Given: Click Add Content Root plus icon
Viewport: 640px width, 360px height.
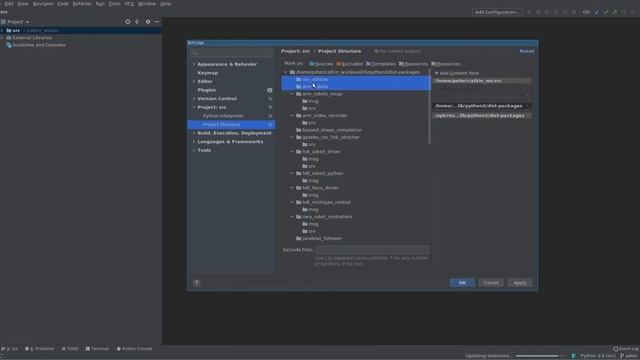Looking at the screenshot, I should [436, 73].
